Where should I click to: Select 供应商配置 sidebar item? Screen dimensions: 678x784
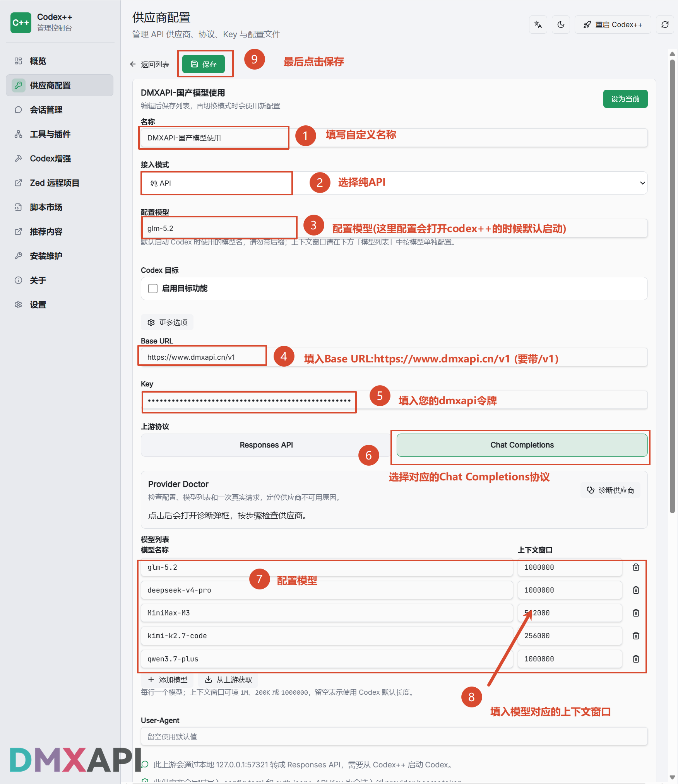pos(60,85)
